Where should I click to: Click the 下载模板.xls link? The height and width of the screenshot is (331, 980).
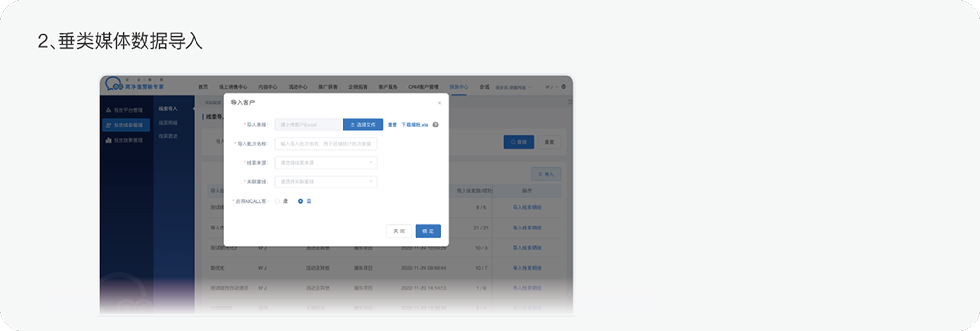[x=415, y=125]
